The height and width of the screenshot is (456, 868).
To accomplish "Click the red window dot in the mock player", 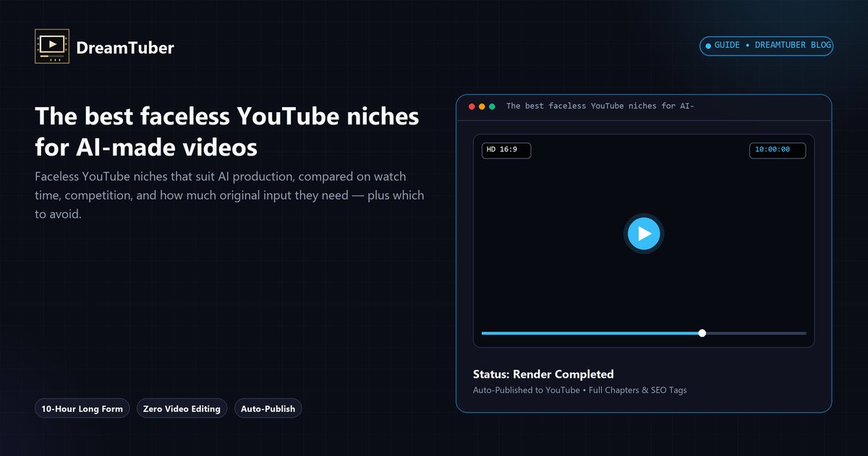I will 472,106.
